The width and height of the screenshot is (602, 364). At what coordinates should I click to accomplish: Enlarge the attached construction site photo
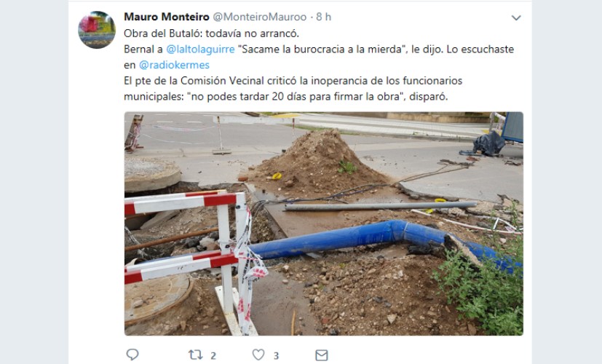tap(324, 223)
